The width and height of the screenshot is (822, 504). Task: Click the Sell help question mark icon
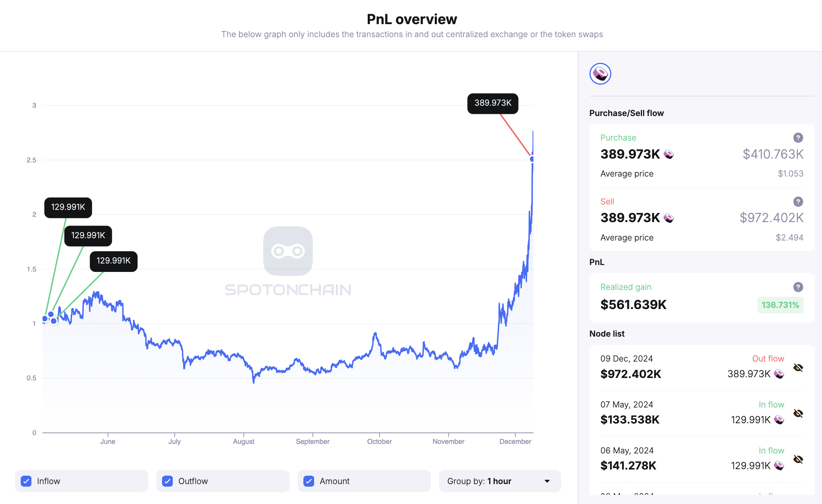point(798,202)
